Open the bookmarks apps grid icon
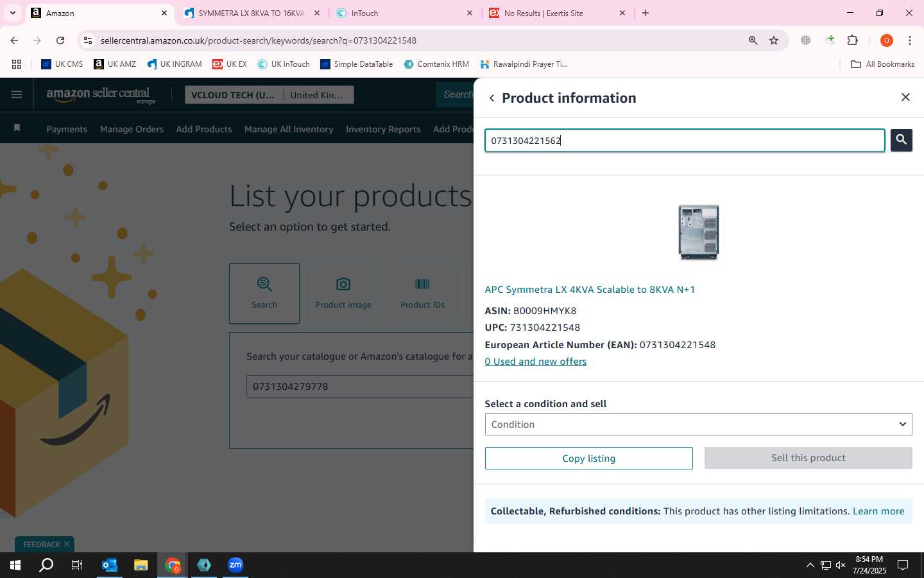 pos(17,64)
